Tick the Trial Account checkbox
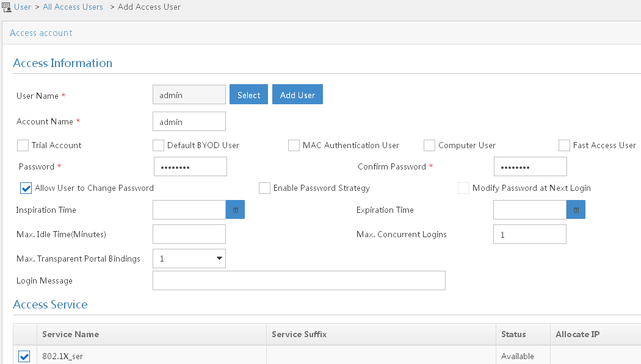641x364 pixels. pos(23,145)
